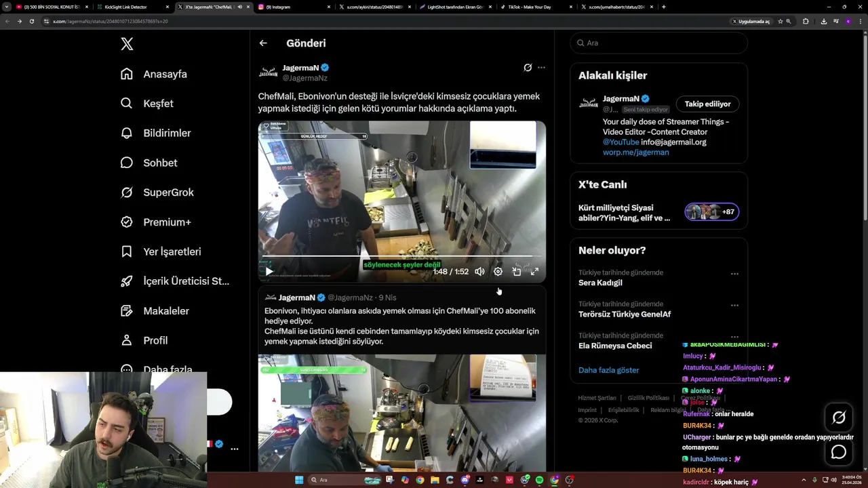The width and height of the screenshot is (868, 488).
Task: Bookmark this page with star icon
Action: [780, 21]
